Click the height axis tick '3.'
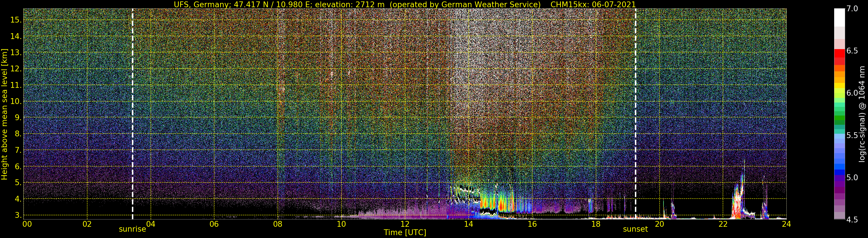 point(18,215)
